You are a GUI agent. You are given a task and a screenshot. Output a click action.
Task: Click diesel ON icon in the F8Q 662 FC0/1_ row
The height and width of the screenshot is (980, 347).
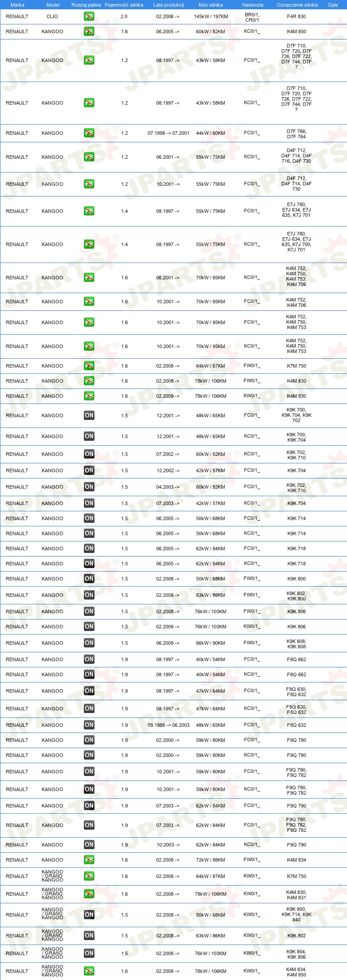coord(89,659)
